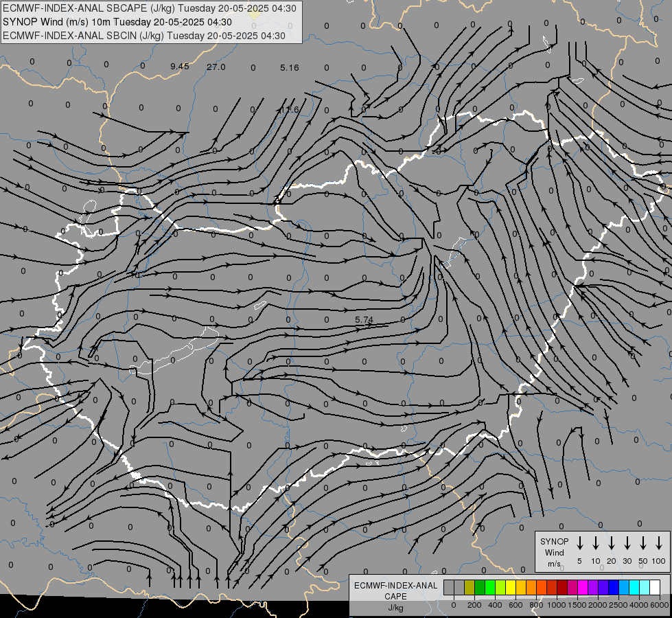
Task: Click the 2500 tick label in CAPE scale
Action: coord(618,605)
